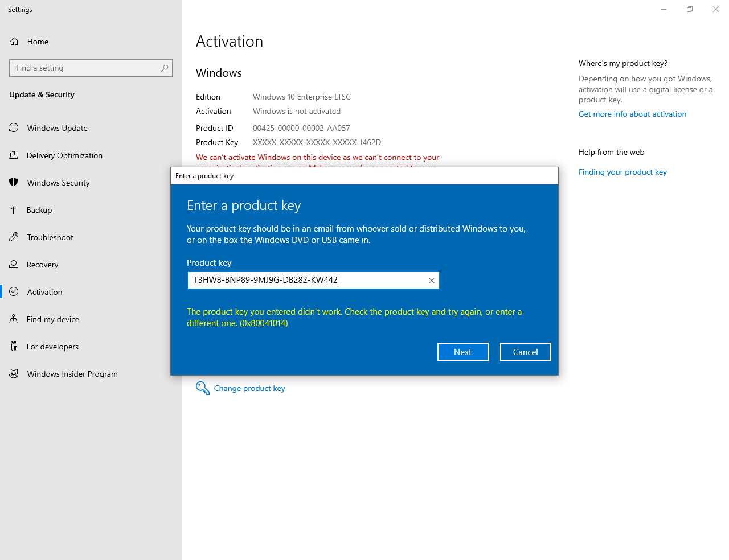The width and height of the screenshot is (729, 560).
Task: Cancel the product key dialog
Action: [526, 352]
